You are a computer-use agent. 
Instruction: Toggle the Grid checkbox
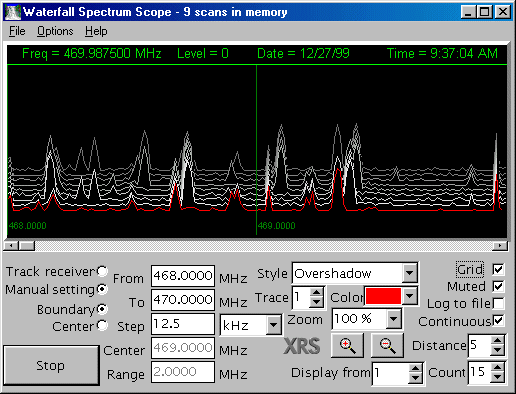(x=498, y=269)
